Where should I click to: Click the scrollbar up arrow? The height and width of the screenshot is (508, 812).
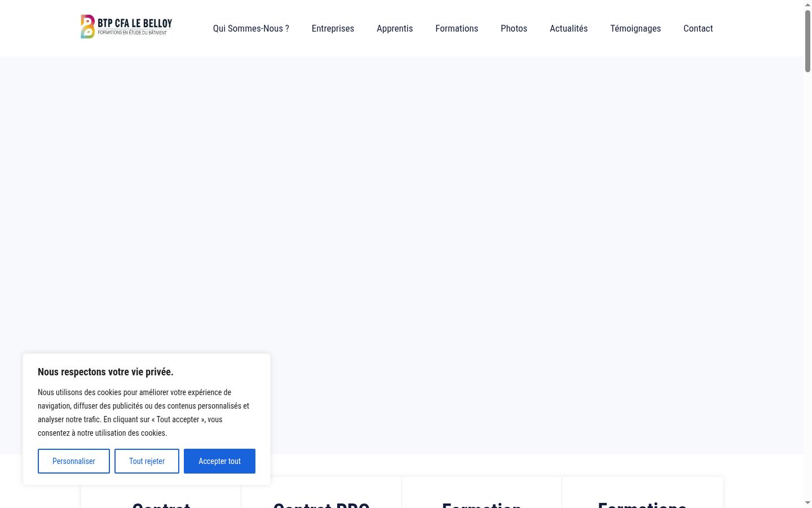(x=807, y=5)
